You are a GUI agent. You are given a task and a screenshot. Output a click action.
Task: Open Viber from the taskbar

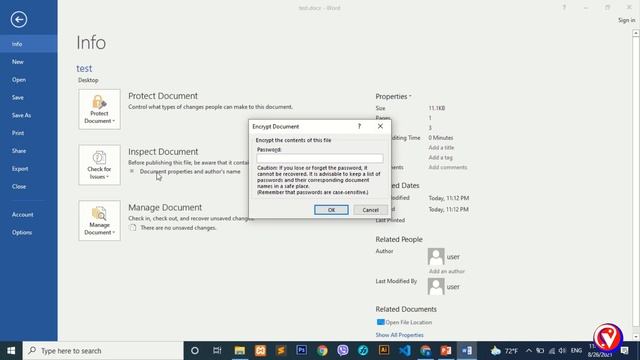point(343,351)
